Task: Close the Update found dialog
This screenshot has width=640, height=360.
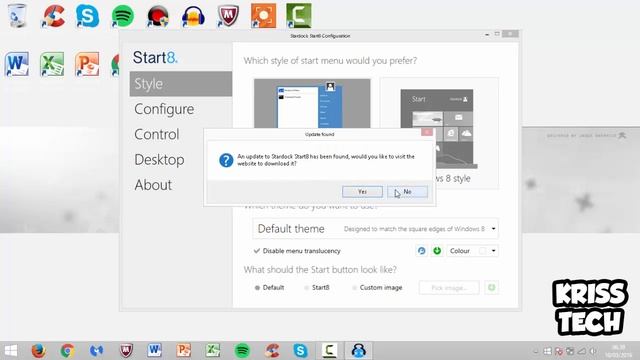Action: click(x=427, y=132)
